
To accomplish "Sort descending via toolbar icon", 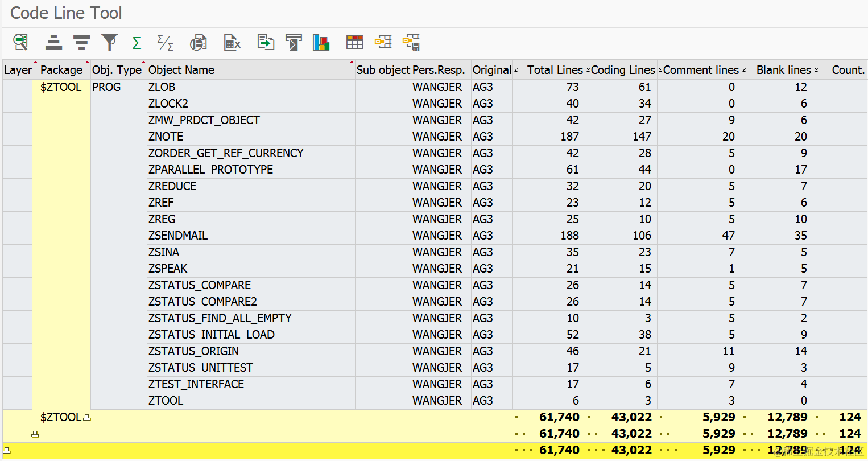I will [81, 42].
